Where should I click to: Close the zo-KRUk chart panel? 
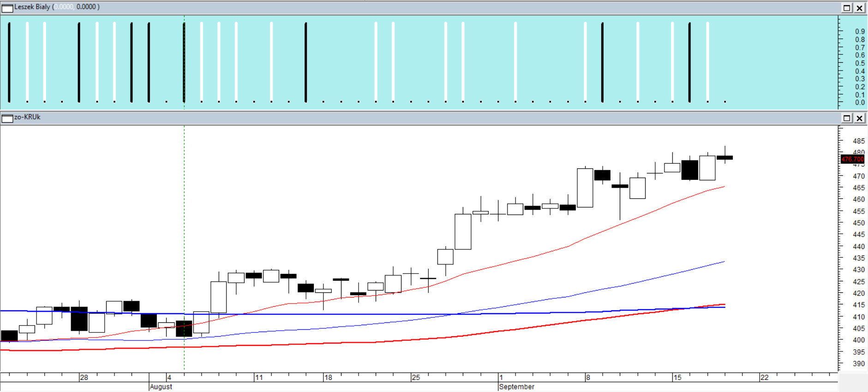point(859,118)
